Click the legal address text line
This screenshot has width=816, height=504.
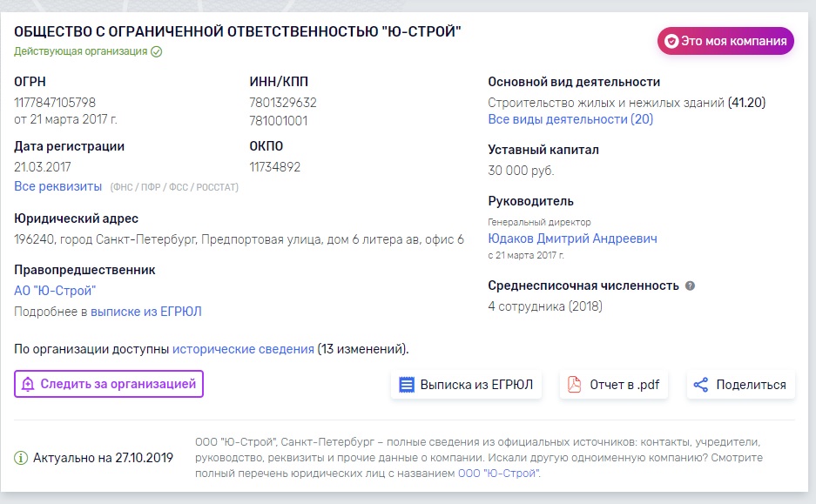(x=239, y=239)
